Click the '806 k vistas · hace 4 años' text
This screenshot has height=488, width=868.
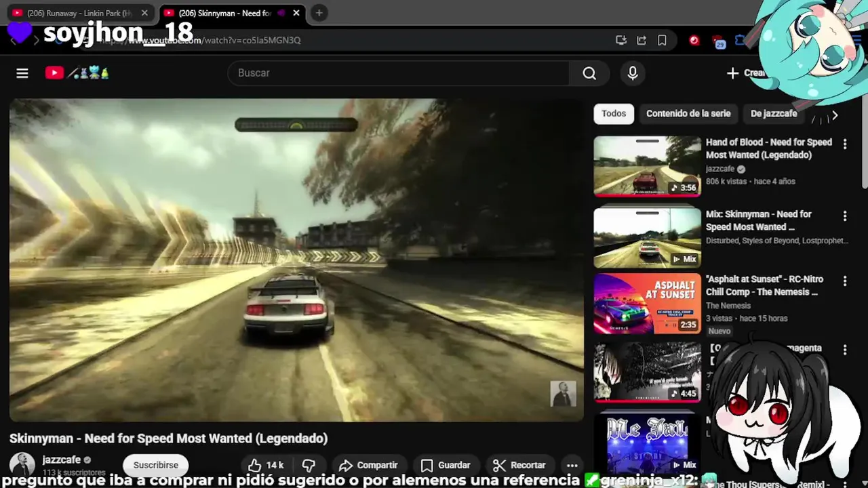click(x=751, y=182)
